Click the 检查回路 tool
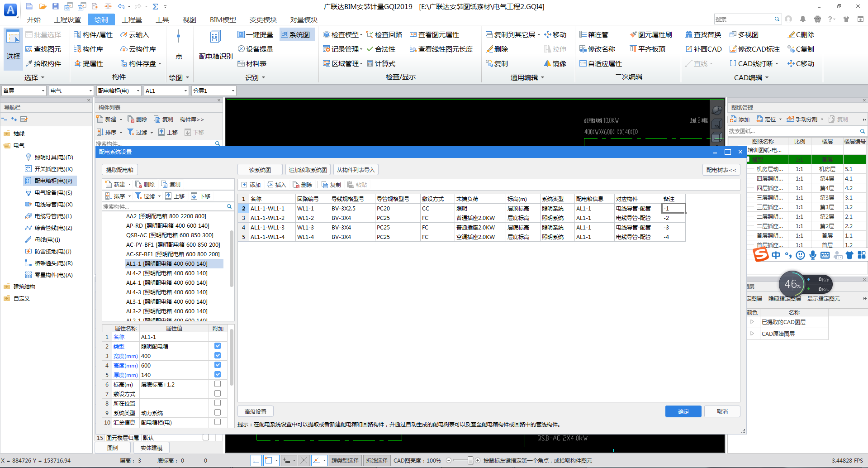 click(384, 34)
